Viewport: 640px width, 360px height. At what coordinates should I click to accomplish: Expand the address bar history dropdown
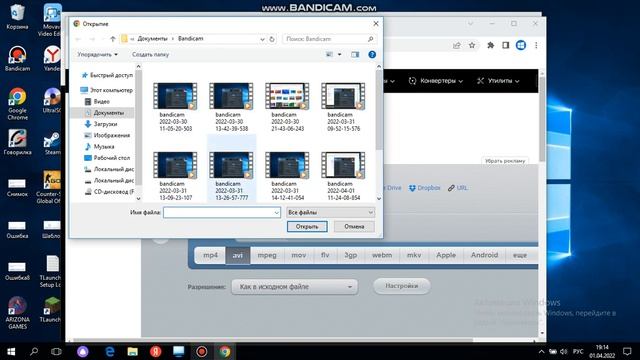262,39
